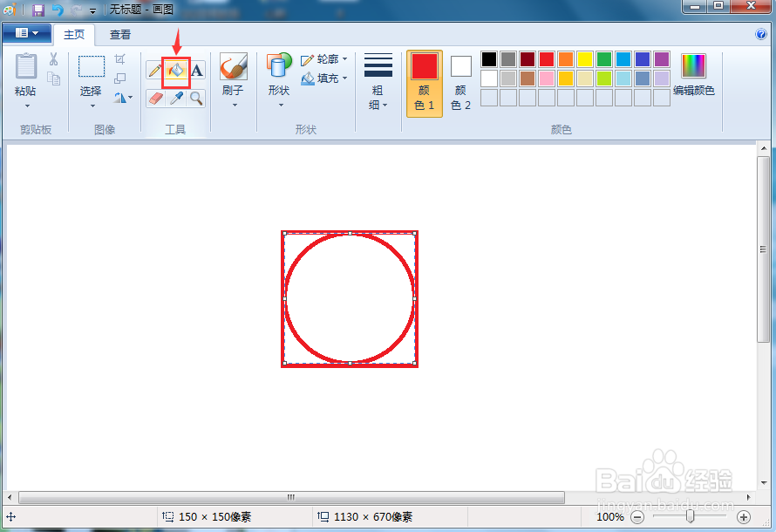Pick the yellow color swatch
This screenshot has height=532, width=776.
point(584,59)
